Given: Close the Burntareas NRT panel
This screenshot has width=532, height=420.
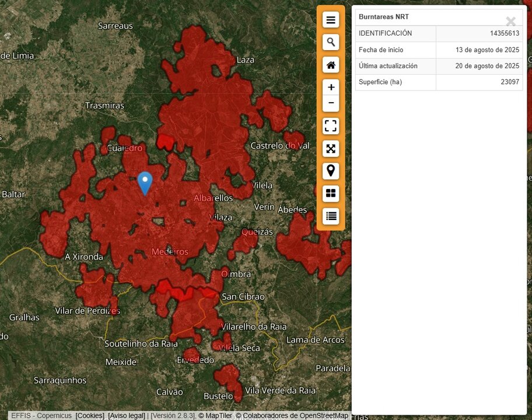Looking at the screenshot, I should coord(510,22).
